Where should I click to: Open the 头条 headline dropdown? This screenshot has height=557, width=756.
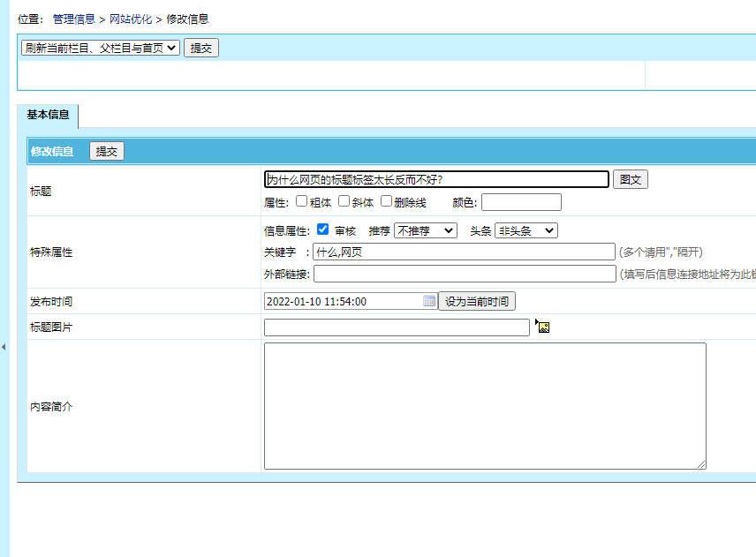click(x=525, y=229)
